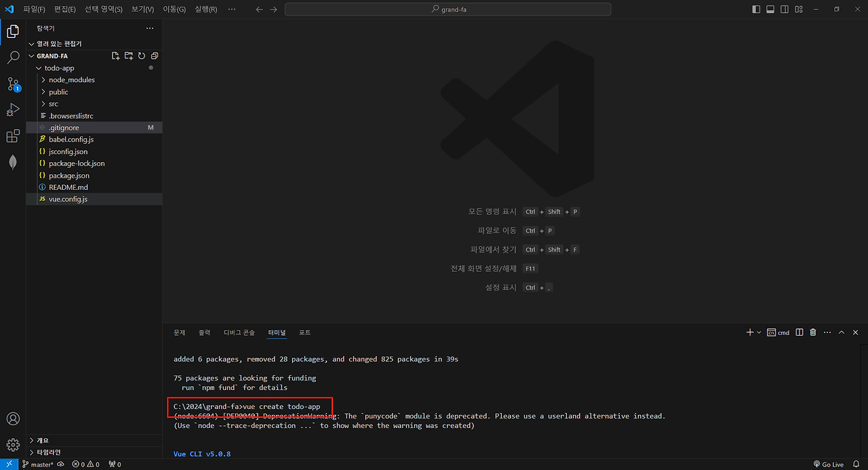Expand the 타임라인 timeline section

[x=94, y=452]
